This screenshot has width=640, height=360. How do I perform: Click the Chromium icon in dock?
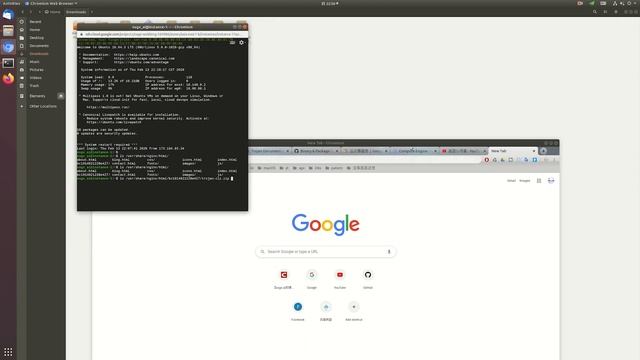(x=8, y=47)
